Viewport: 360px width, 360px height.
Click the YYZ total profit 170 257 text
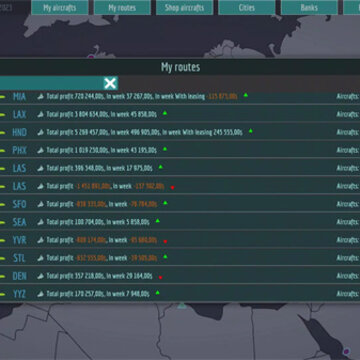pos(75,294)
